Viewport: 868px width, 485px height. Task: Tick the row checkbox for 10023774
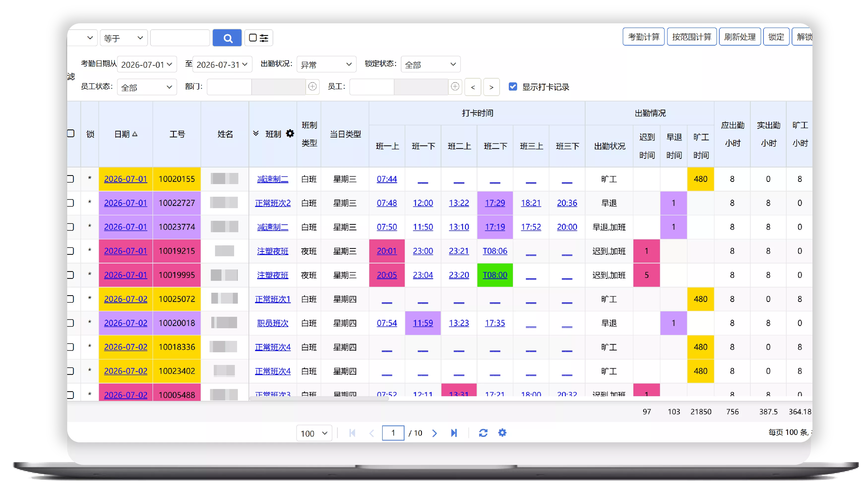(70, 227)
